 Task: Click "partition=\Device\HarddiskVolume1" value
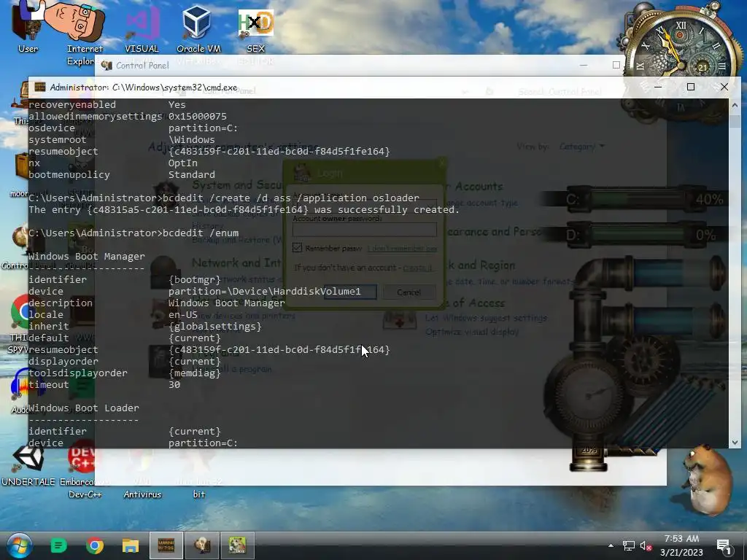[264, 291]
